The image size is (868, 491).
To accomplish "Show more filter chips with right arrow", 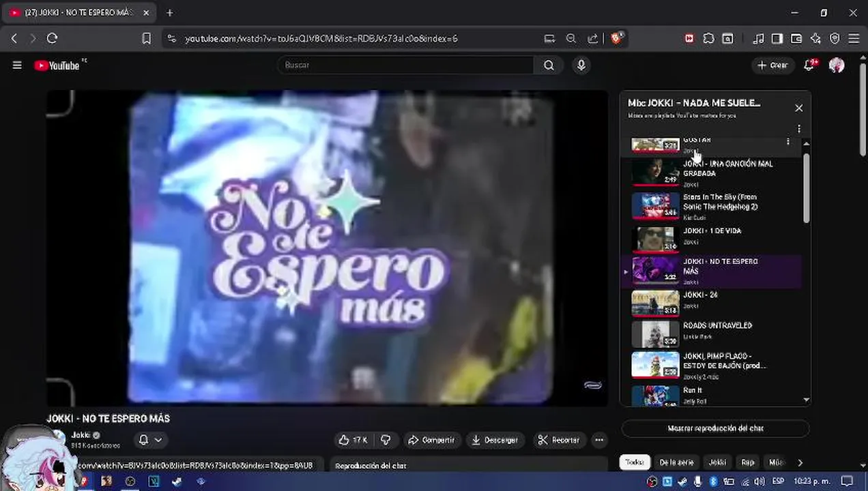I will (800, 462).
